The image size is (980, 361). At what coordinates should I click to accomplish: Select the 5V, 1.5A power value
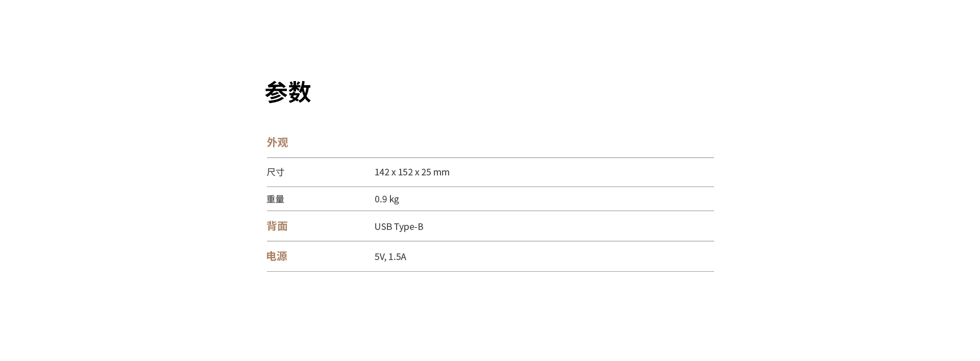[x=390, y=256]
